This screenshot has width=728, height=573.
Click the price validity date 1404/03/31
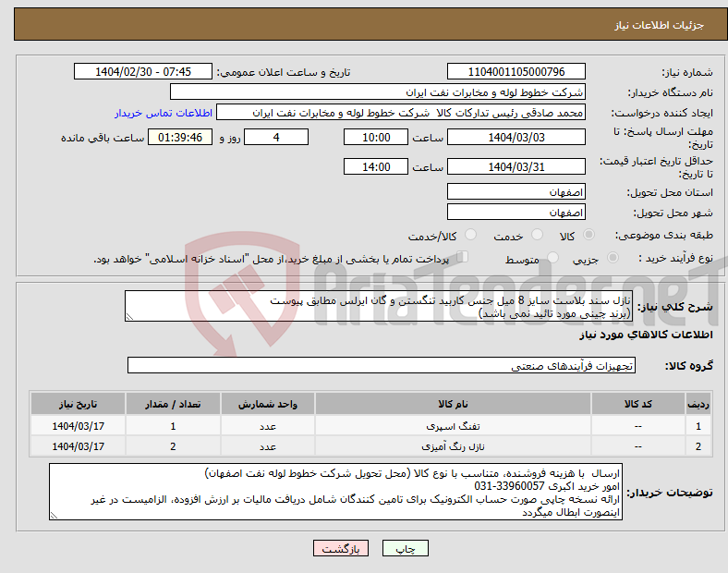pyautogui.click(x=516, y=166)
